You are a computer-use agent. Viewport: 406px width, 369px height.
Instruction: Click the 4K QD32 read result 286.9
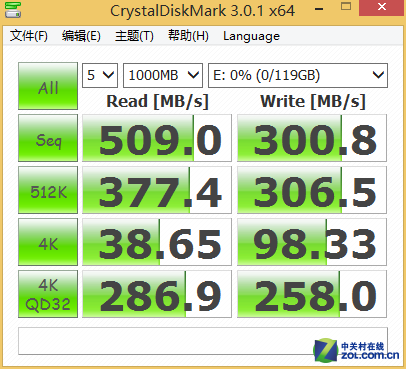157,294
